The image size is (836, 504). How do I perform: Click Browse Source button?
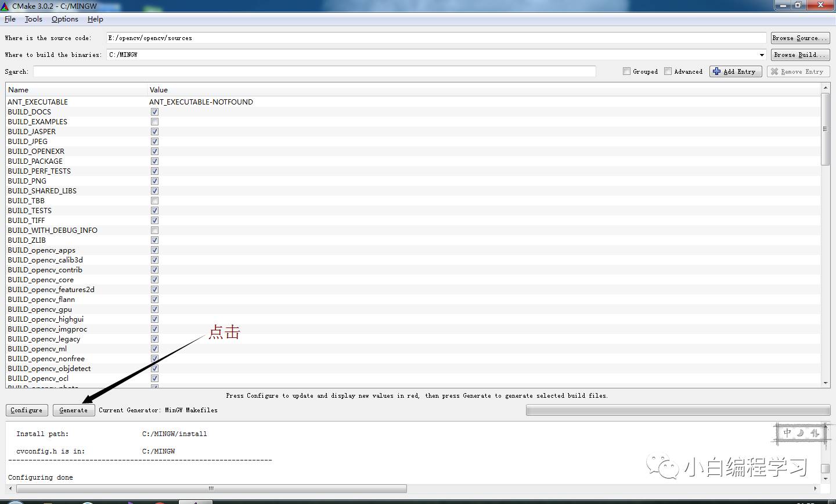tap(801, 38)
